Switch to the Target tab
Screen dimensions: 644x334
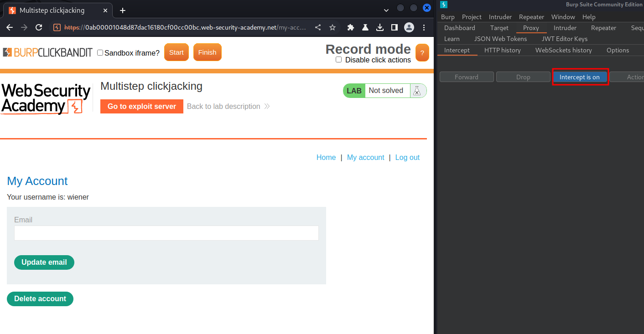click(x=499, y=28)
